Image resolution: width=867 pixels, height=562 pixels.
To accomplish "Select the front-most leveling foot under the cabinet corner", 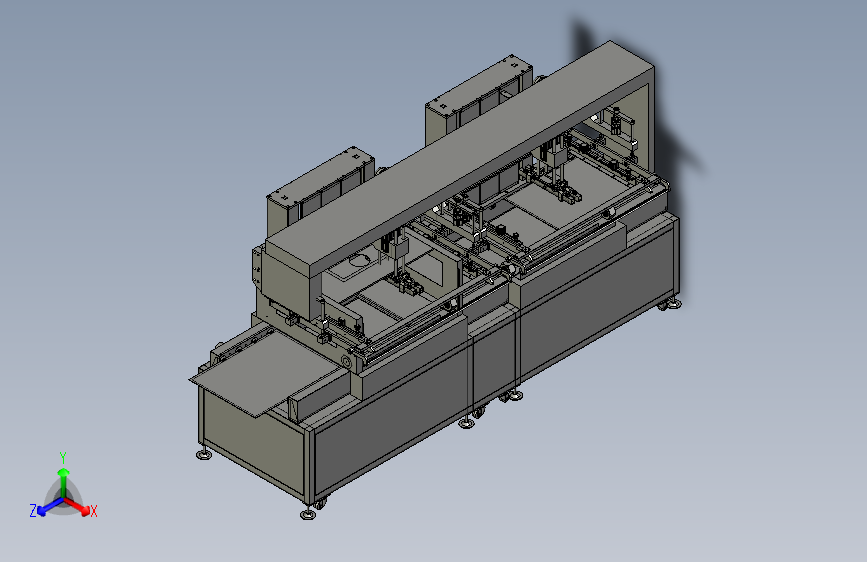I will 308,514.
